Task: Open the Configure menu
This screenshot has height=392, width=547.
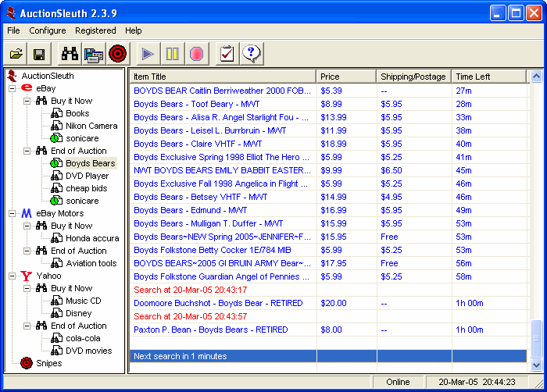Action: click(48, 30)
